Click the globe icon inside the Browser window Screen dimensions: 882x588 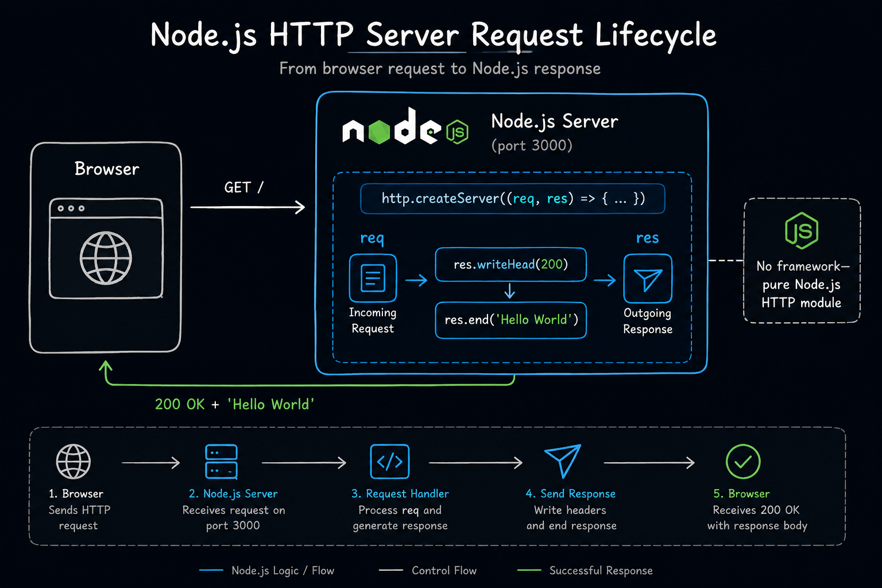106,258
